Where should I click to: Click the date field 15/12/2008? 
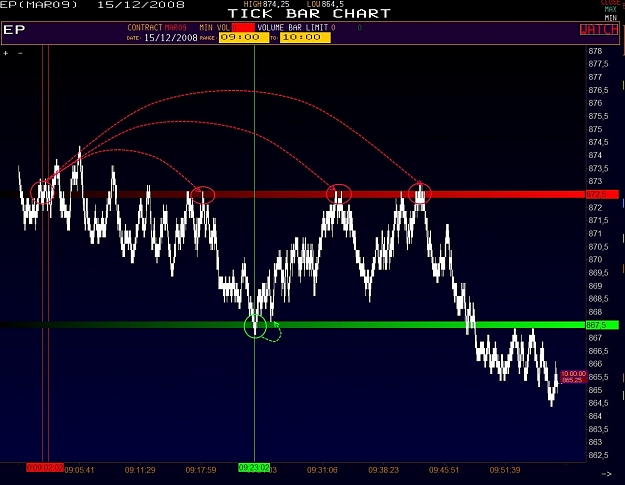[171, 38]
